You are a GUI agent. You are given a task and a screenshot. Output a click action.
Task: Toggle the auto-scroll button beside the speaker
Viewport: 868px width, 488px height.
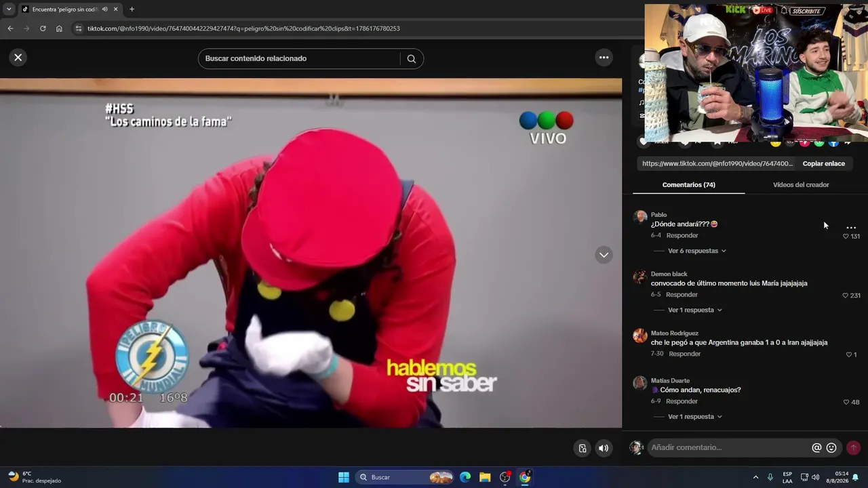pos(583,448)
